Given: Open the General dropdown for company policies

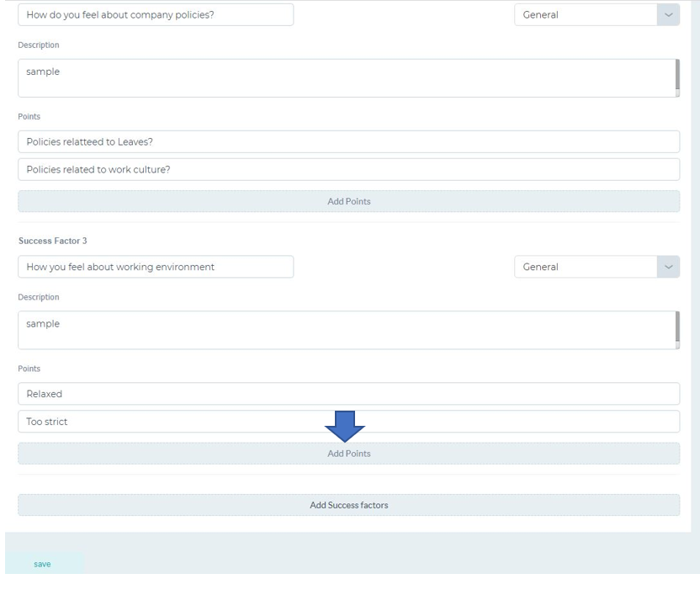Looking at the screenshot, I should (597, 15).
